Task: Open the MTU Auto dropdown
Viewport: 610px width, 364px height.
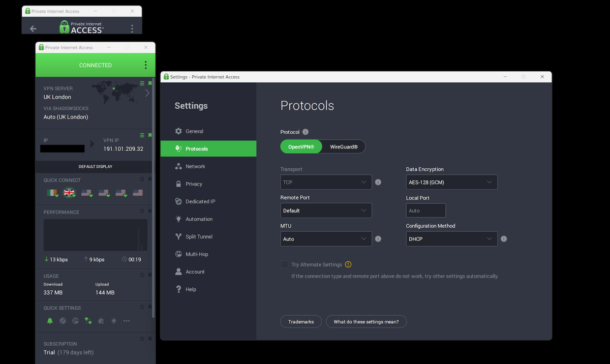Action: pos(326,239)
